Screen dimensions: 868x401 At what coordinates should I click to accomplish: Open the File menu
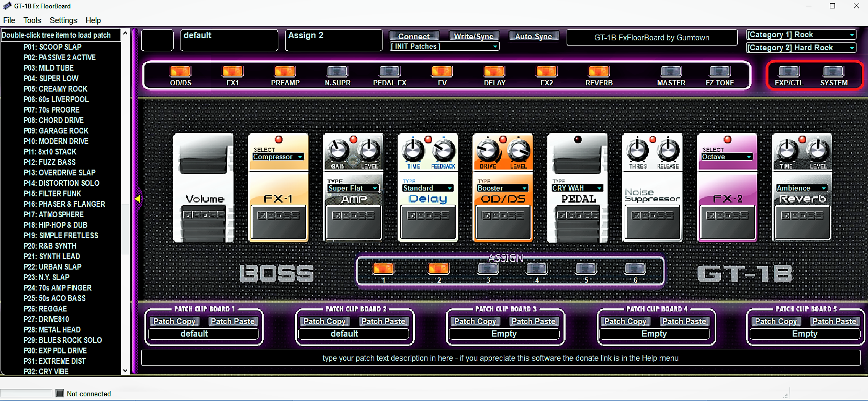tap(9, 20)
